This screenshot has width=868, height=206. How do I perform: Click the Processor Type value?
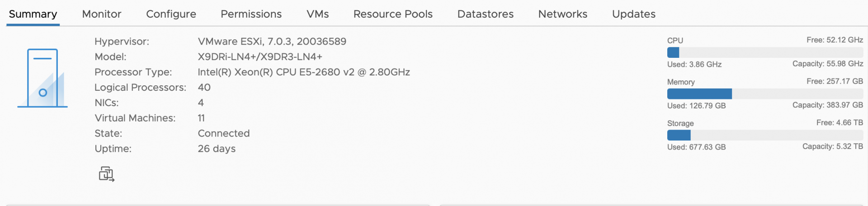(304, 72)
